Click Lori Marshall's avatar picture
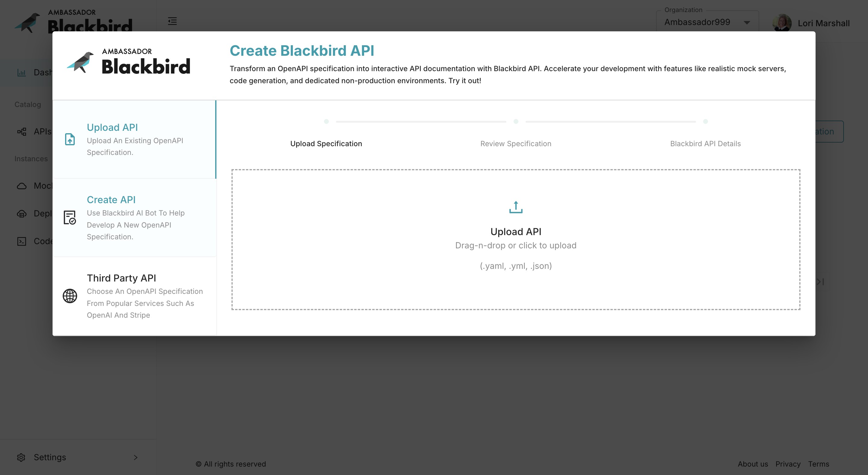 pos(782,23)
